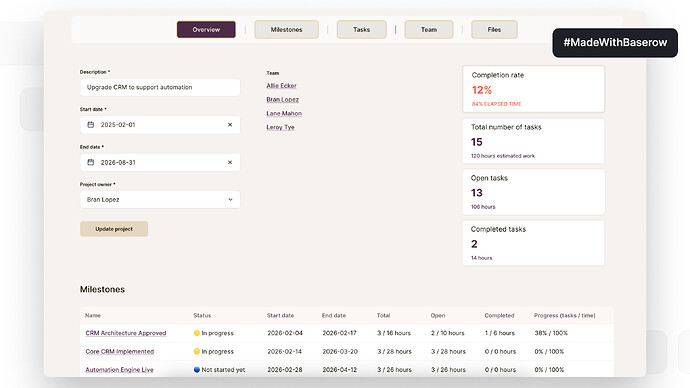
Task: Click the 12% completion rate value
Action: (x=482, y=90)
